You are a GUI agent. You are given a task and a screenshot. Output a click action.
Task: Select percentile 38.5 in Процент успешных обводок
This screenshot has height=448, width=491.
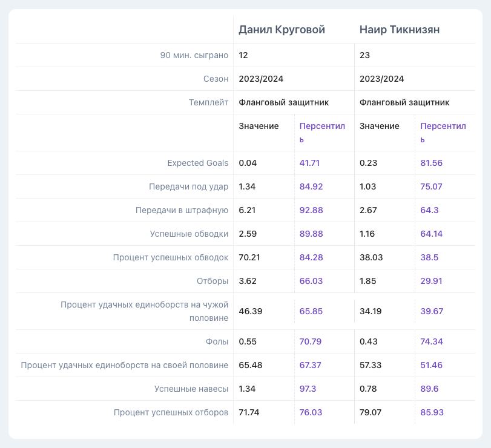(429, 257)
